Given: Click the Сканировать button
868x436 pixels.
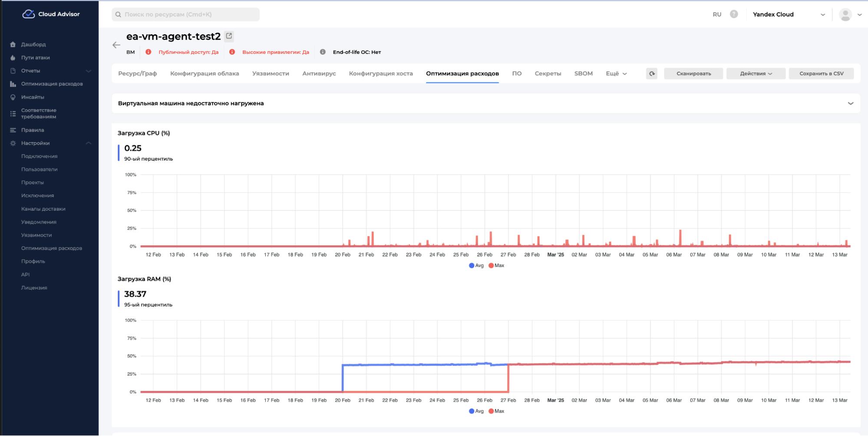Looking at the screenshot, I should 693,73.
